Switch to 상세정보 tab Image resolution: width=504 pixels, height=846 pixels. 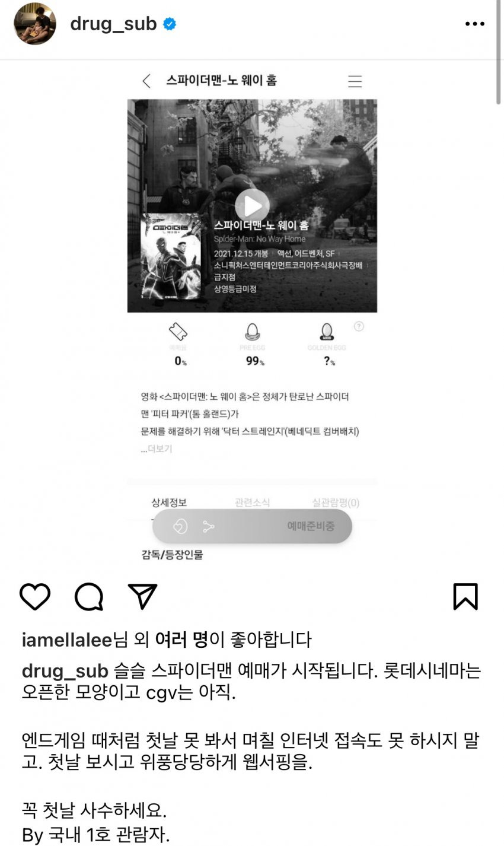(169, 502)
